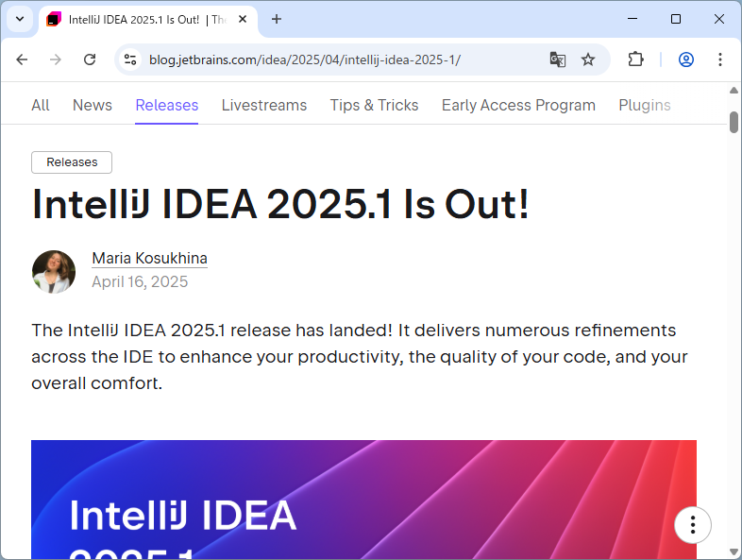Image resolution: width=742 pixels, height=560 pixels.
Task: Open the Tips & Tricks category
Action: point(374,105)
